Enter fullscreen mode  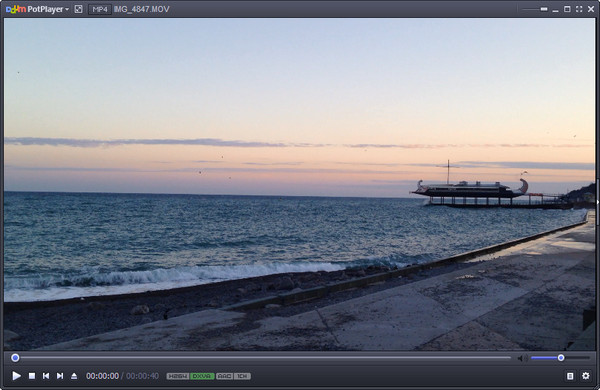(579, 9)
